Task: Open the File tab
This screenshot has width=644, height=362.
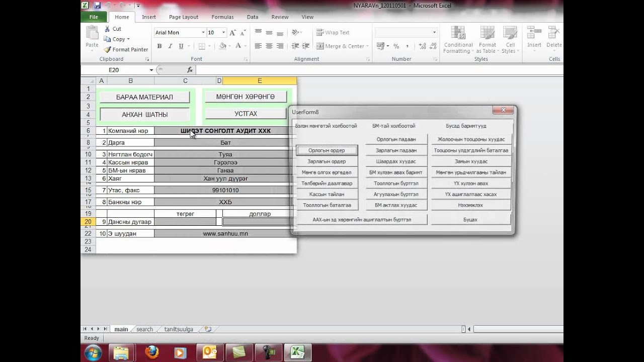Action: (94, 17)
